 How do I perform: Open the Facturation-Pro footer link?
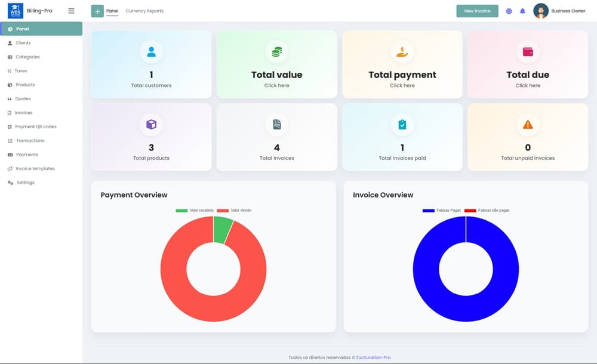374,357
